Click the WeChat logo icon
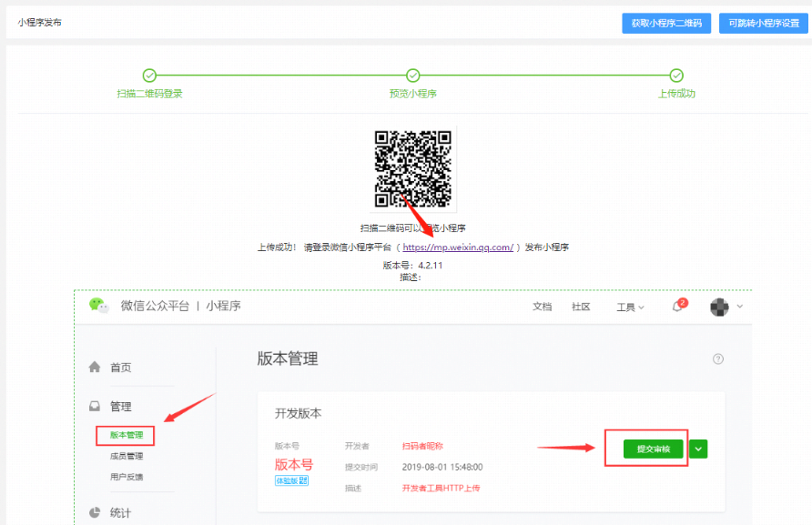812x525 pixels. coord(98,306)
